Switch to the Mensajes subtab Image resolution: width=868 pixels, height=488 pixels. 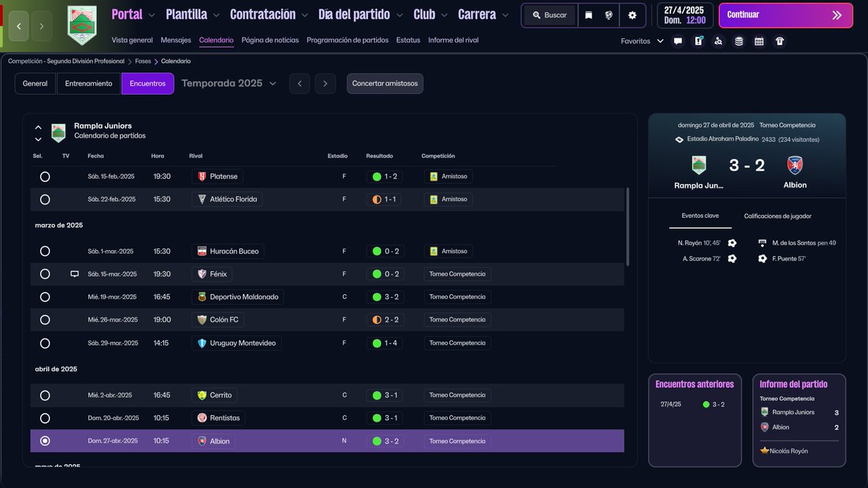176,40
